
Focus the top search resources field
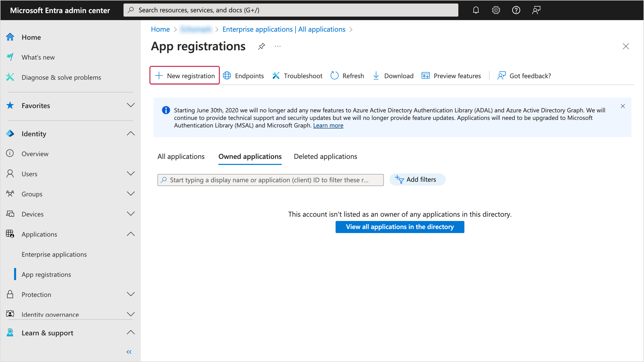(291, 10)
